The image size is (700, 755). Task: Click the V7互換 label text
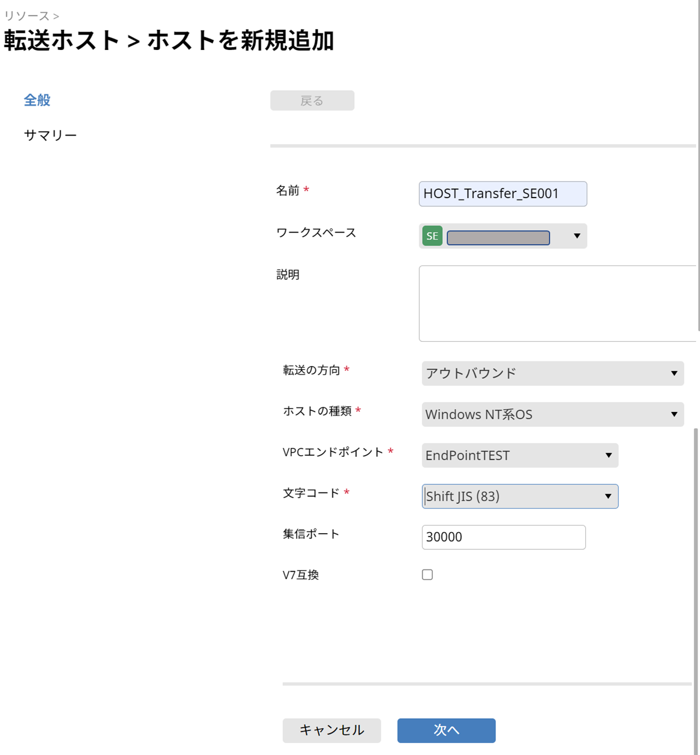click(301, 575)
